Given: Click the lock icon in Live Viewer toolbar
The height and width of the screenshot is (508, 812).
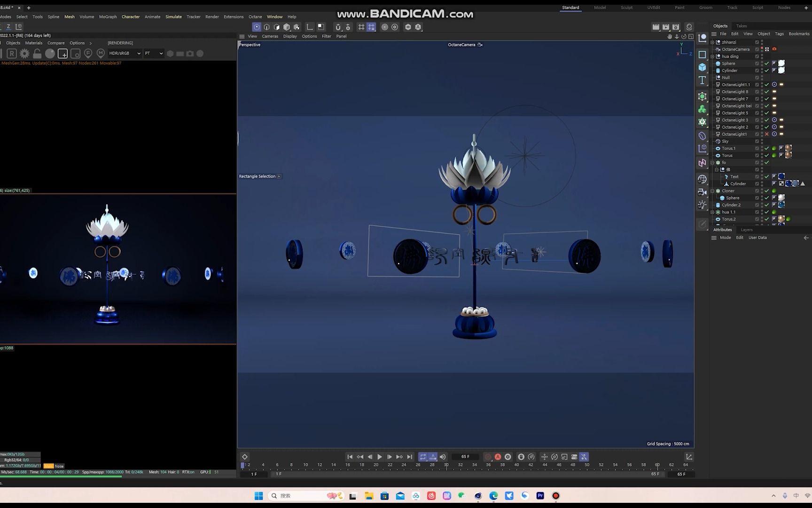Looking at the screenshot, I should coord(37,53).
